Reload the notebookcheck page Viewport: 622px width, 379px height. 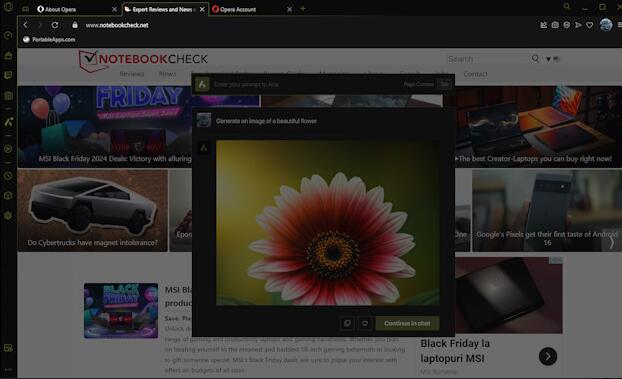[x=55, y=25]
